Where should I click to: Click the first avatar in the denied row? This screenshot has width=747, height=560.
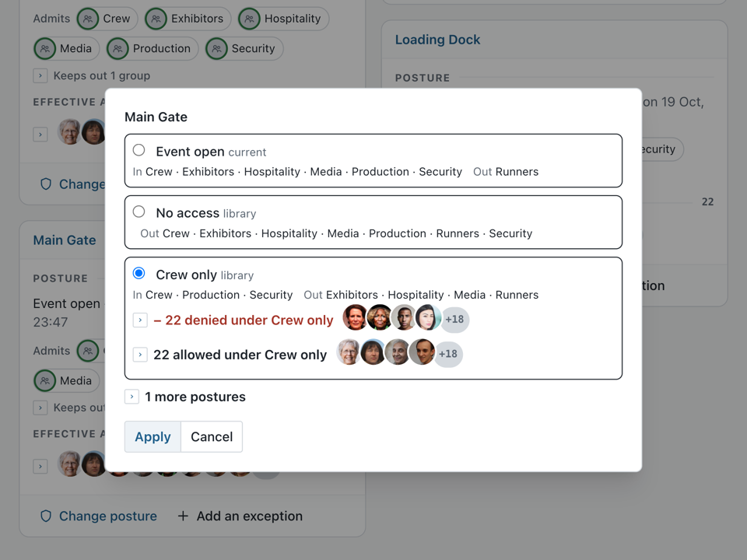coord(356,318)
